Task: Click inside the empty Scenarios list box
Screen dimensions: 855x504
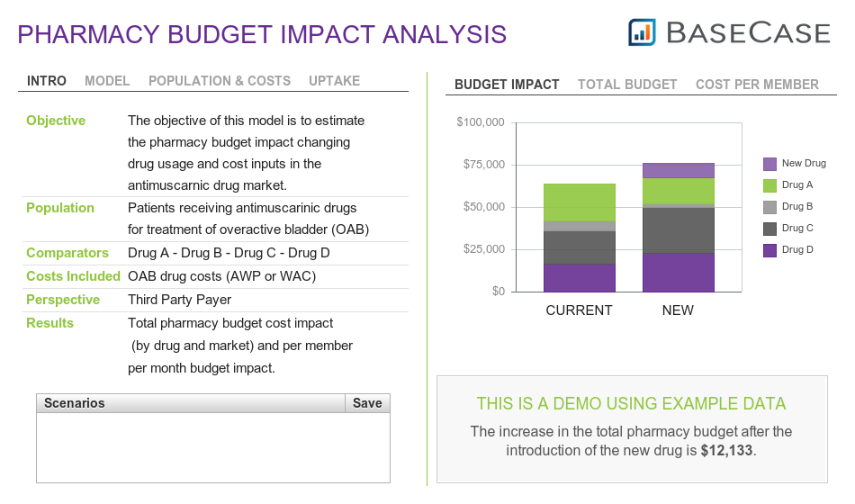Action: (213, 447)
